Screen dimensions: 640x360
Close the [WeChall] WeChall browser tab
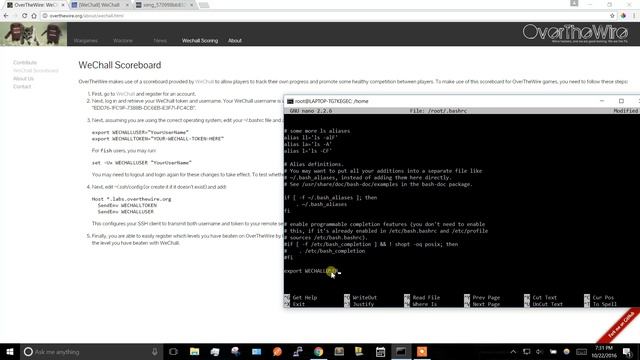127,5
